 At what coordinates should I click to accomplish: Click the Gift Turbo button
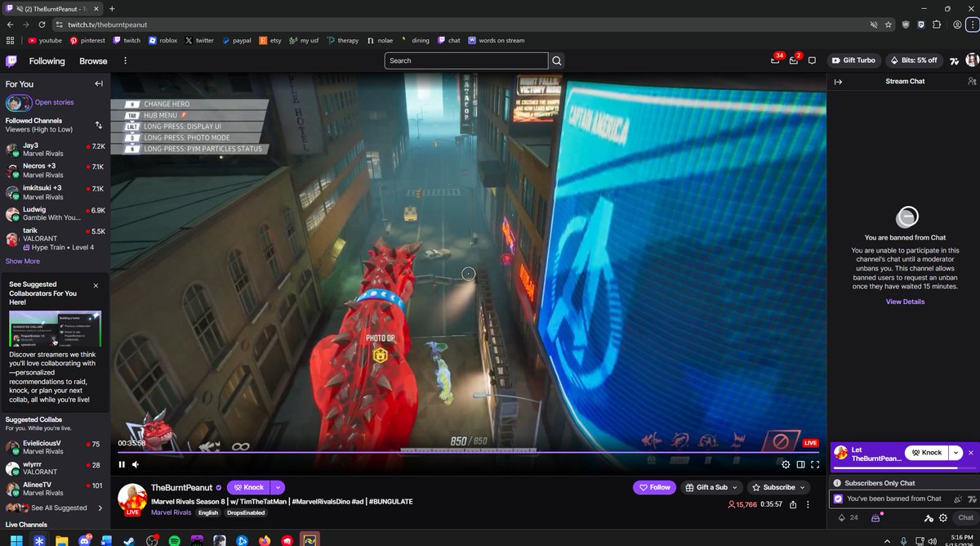point(854,60)
